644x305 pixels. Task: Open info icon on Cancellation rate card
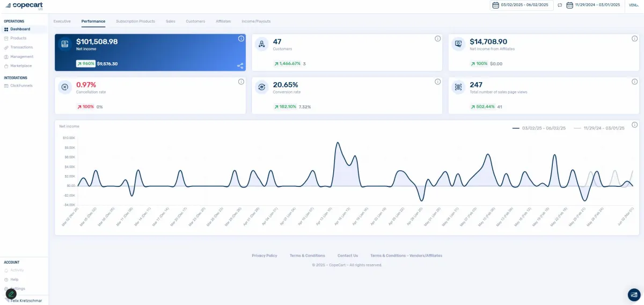point(241,82)
